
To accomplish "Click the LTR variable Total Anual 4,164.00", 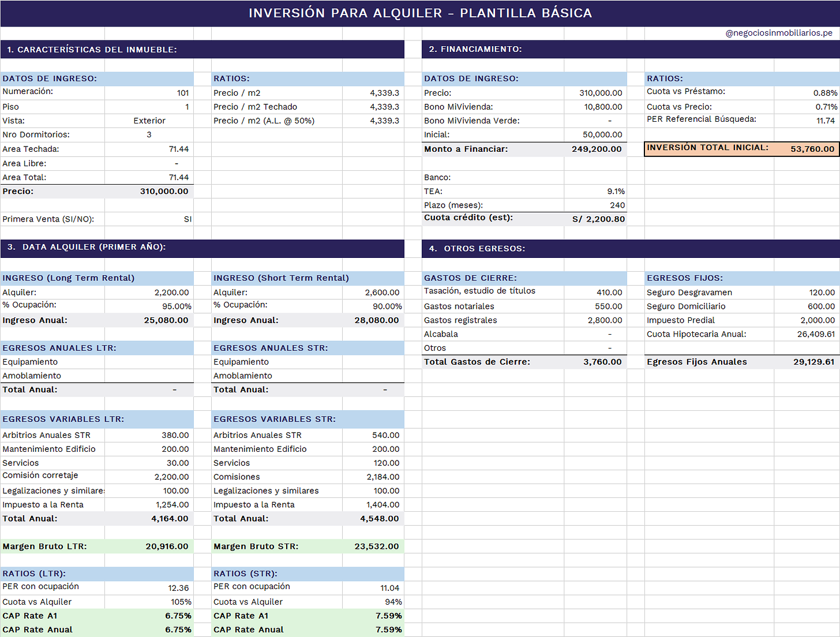I will tap(149, 519).
